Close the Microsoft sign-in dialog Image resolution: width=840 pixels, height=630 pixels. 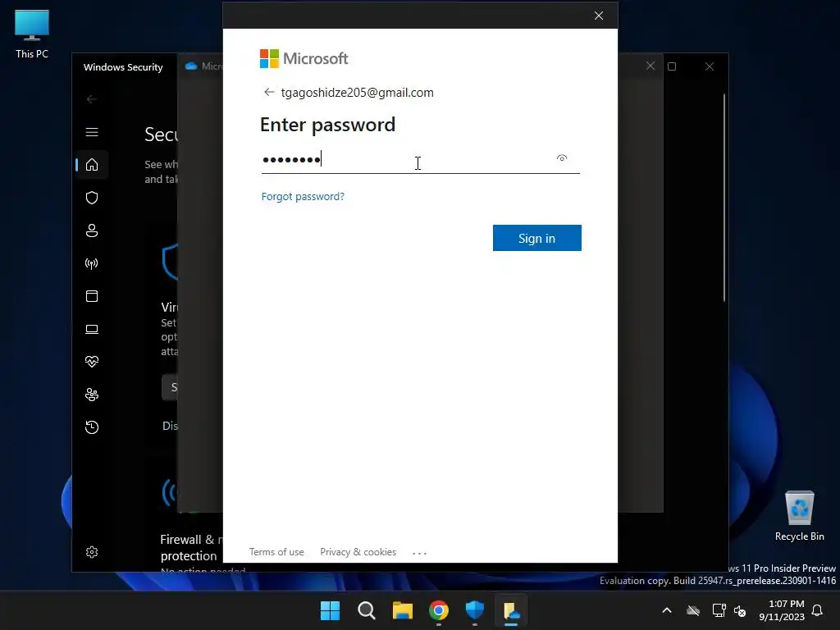point(599,16)
